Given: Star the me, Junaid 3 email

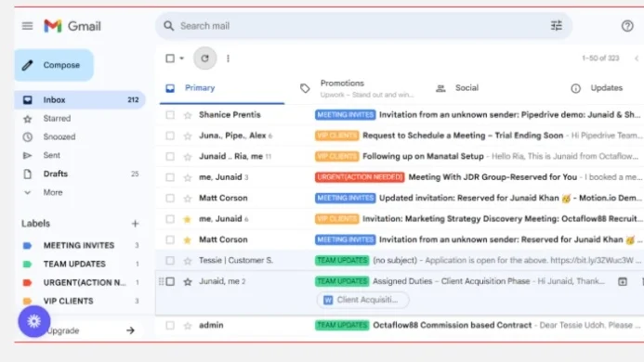Looking at the screenshot, I should point(188,177).
